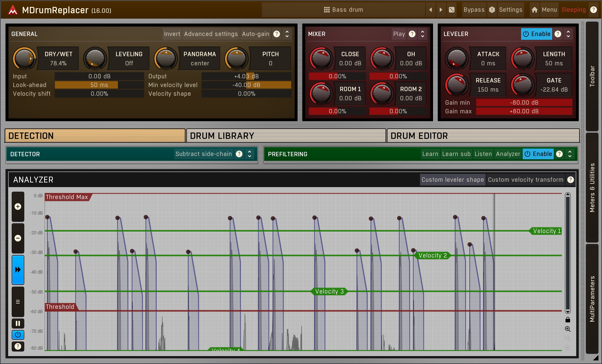Screen dimensions: 602x364
Task: Click the Look-ahead 50 ms bar
Action: click(99, 85)
